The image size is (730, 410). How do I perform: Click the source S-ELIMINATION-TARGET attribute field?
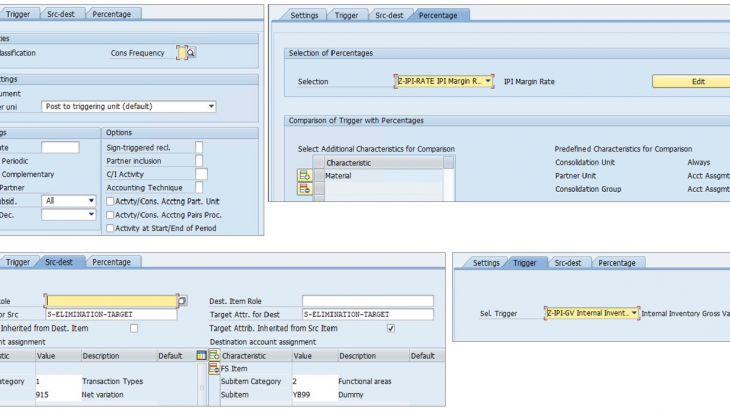[112, 315]
